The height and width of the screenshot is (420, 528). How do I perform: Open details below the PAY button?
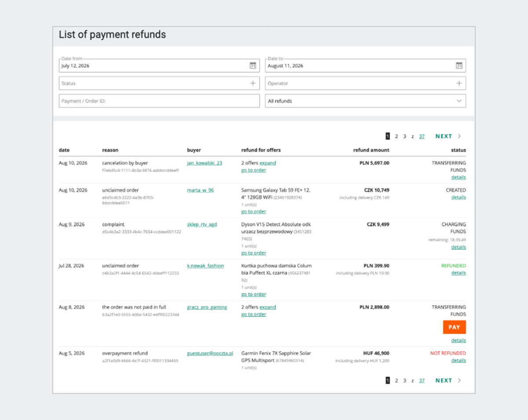coord(458,340)
